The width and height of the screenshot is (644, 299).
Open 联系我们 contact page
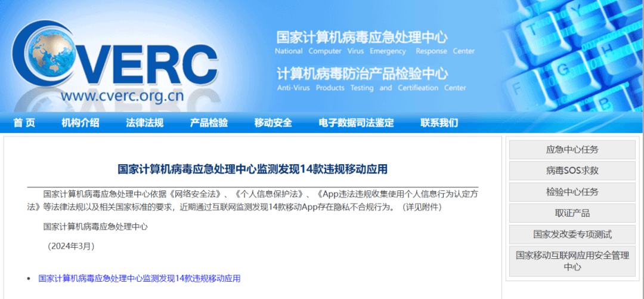[439, 122]
